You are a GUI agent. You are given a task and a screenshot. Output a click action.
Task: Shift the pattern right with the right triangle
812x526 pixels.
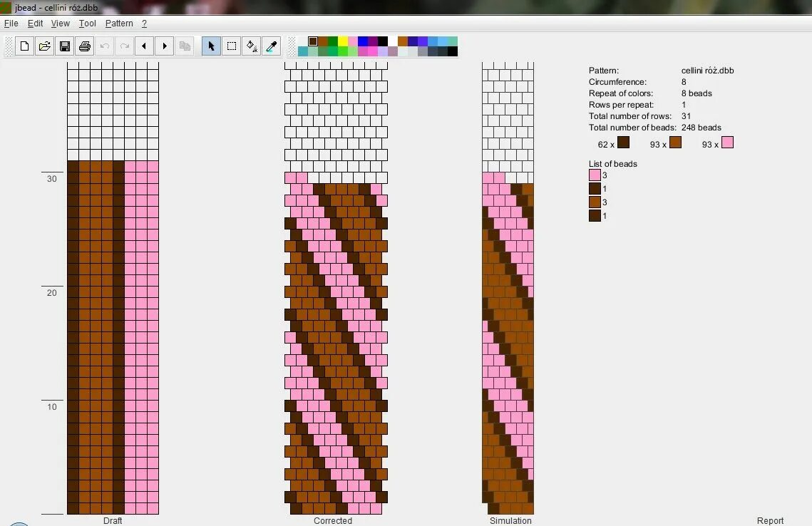point(164,46)
